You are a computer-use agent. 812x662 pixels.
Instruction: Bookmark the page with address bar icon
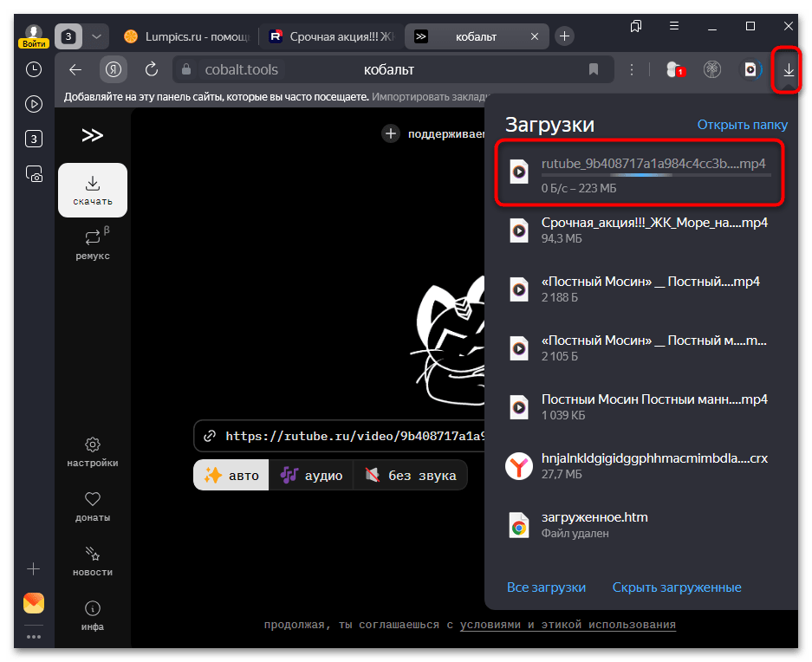click(x=594, y=69)
